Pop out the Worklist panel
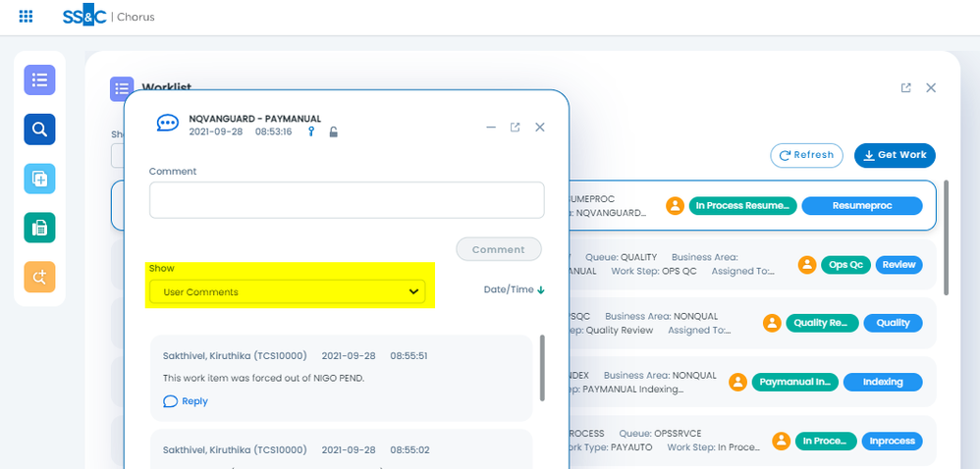Screen dimensions: 980x469 [x=905, y=87]
